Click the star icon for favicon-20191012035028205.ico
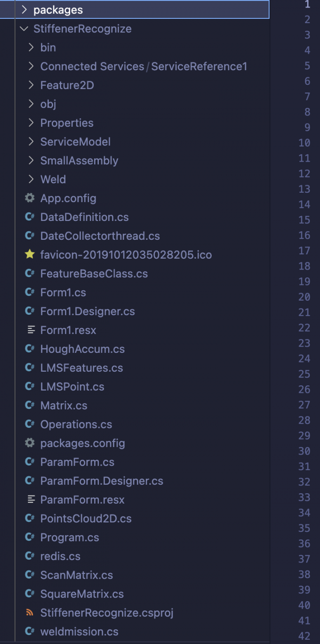 [x=30, y=255]
